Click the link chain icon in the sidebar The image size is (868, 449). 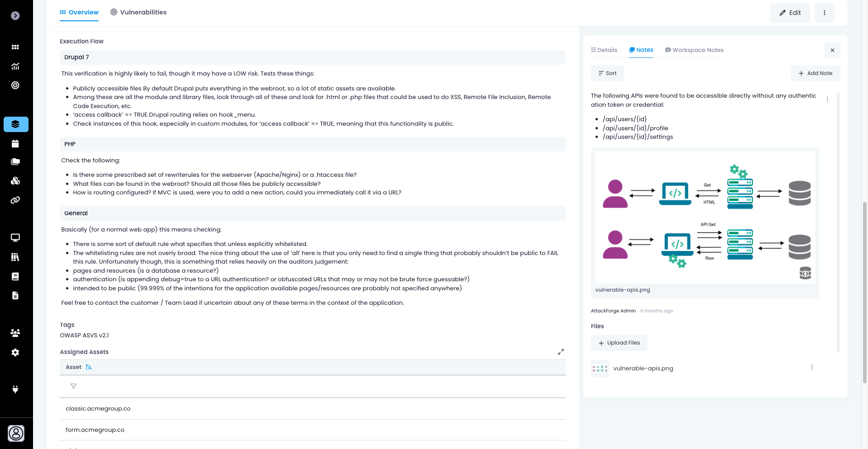15,200
